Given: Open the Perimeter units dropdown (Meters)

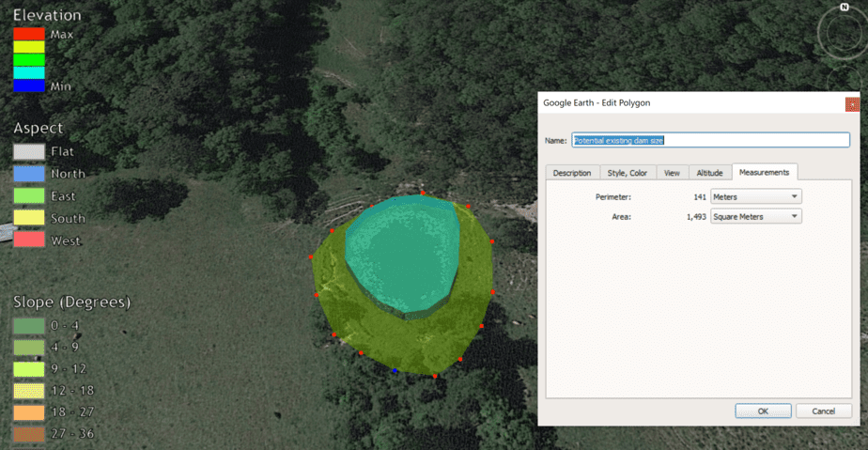Looking at the screenshot, I should point(755,196).
